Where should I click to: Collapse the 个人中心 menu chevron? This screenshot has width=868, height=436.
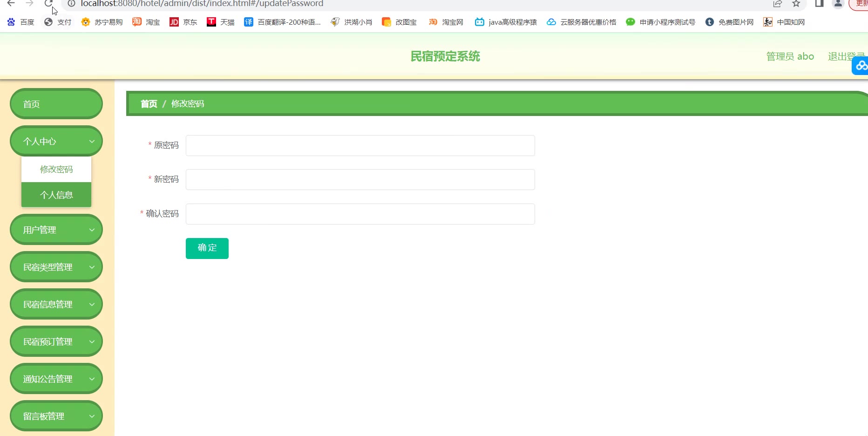[x=92, y=141]
